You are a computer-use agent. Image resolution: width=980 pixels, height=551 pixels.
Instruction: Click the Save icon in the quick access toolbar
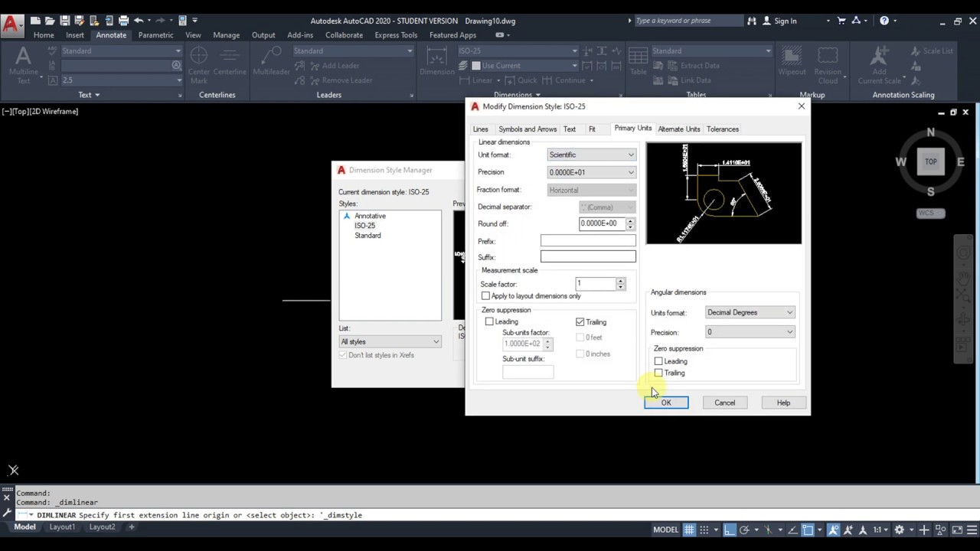point(65,21)
